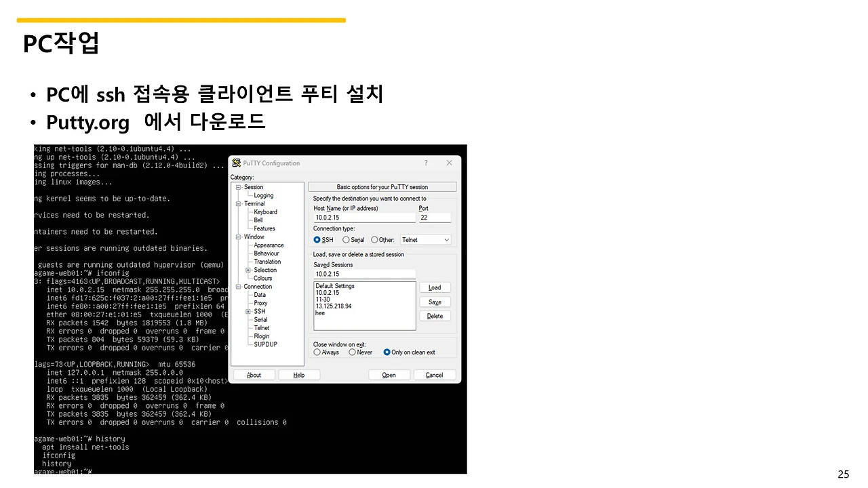Select the Session category
Screen dimensions: 868x488
tap(254, 186)
